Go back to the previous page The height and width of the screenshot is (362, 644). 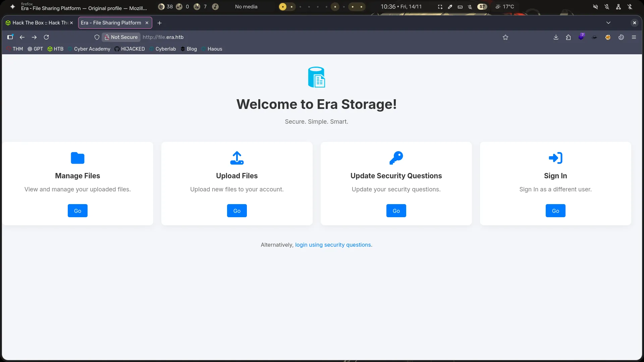click(22, 37)
